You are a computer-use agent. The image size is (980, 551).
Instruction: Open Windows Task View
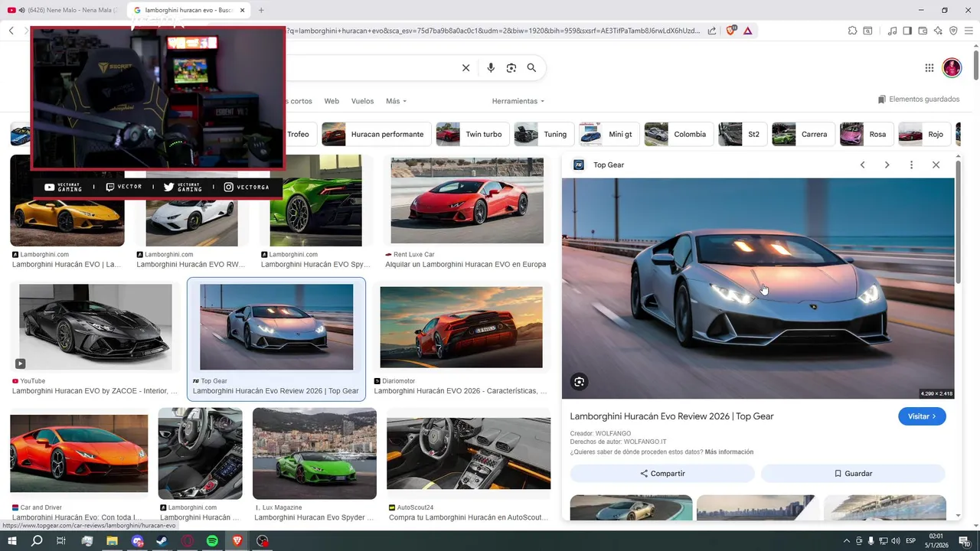coord(61,541)
